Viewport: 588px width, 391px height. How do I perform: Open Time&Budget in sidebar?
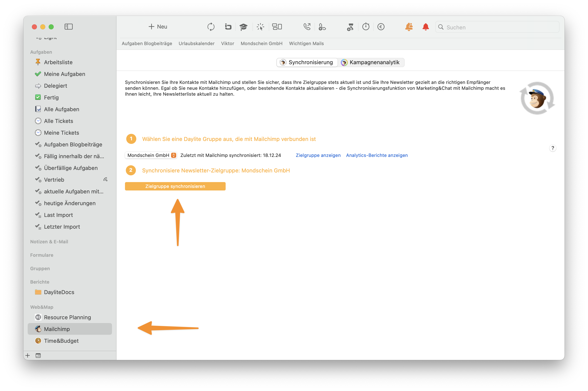click(x=70, y=341)
